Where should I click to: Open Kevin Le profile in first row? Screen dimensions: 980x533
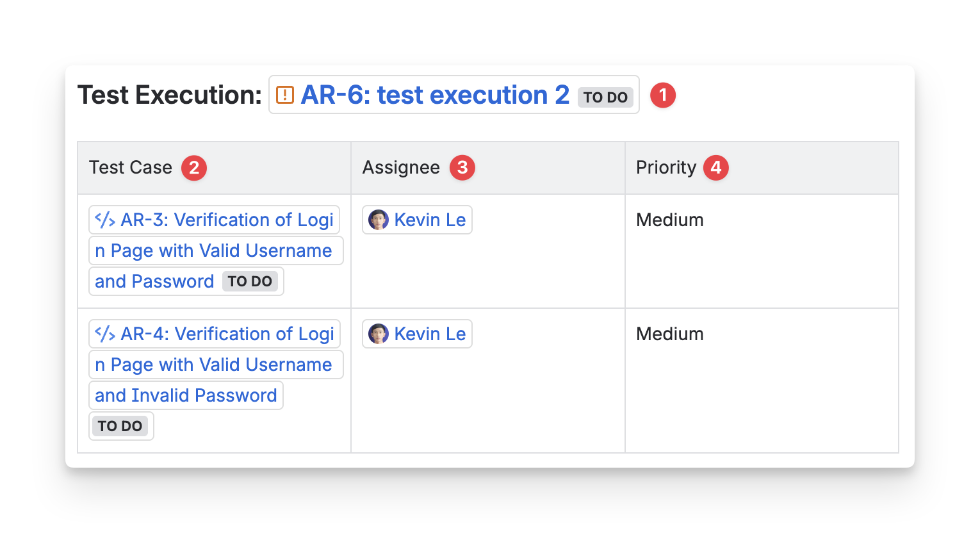pos(430,220)
